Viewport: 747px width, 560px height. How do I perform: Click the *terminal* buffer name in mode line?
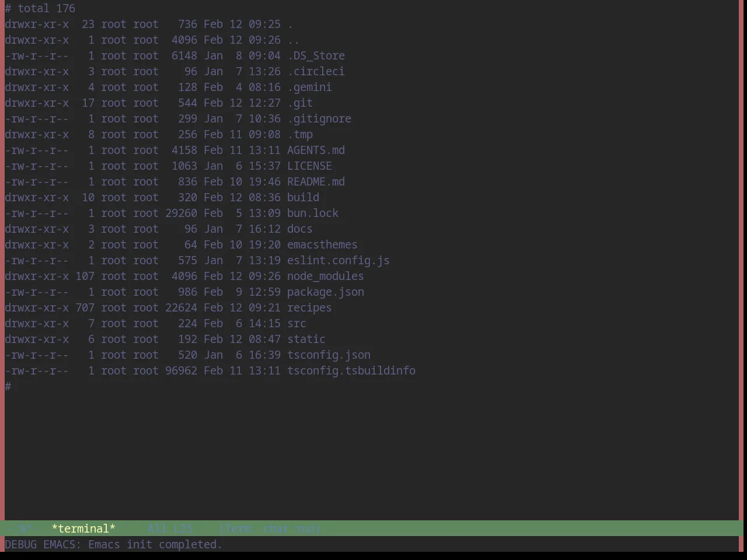83,528
